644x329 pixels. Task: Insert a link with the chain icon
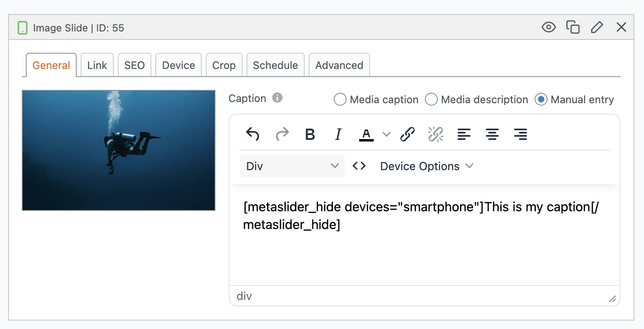coord(408,134)
